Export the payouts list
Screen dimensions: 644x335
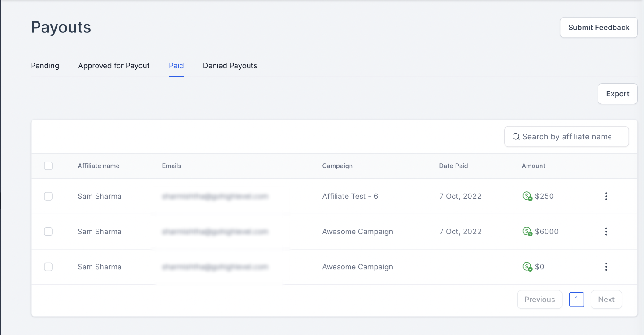[x=618, y=94]
